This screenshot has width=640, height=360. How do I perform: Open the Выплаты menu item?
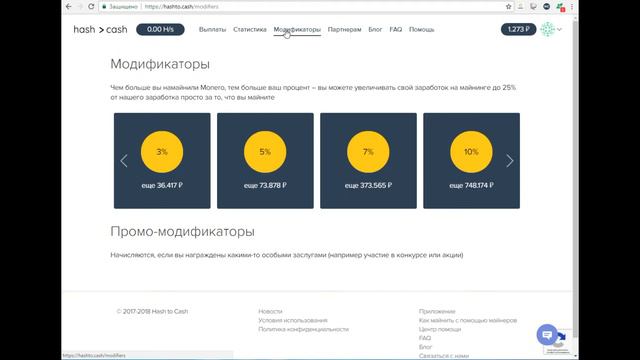212,29
